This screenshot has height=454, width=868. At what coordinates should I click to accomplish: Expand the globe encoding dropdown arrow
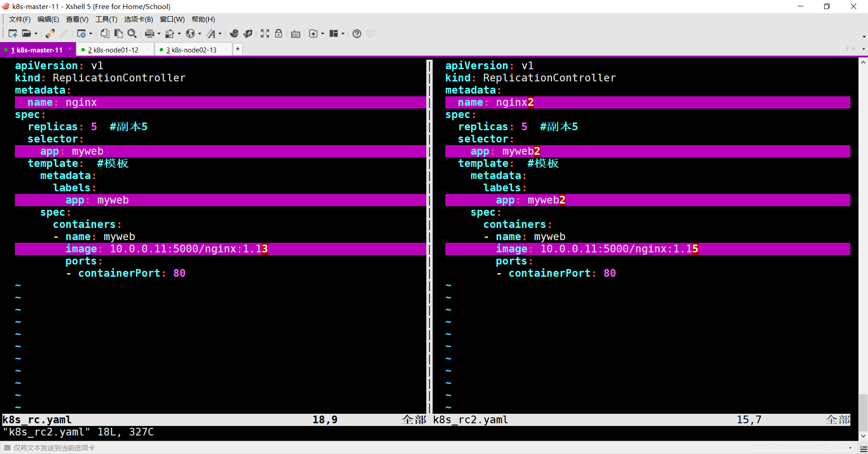199,34
